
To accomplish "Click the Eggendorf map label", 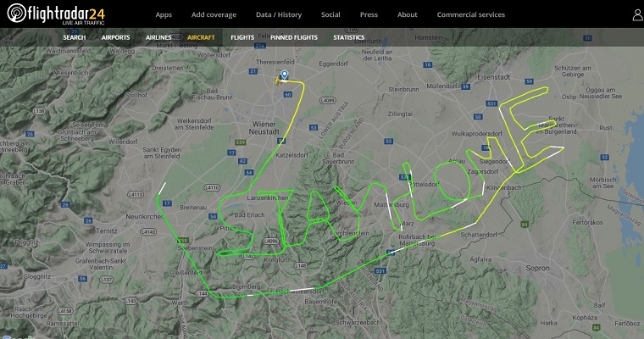I will [x=334, y=64].
